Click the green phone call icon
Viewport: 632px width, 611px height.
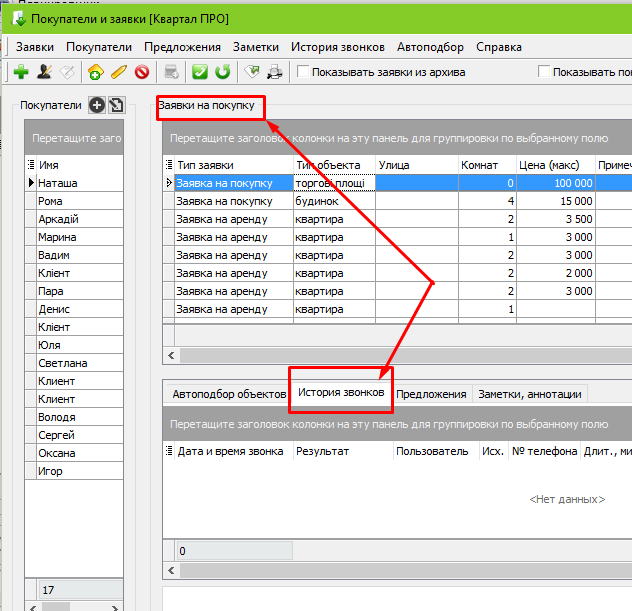click(x=200, y=72)
